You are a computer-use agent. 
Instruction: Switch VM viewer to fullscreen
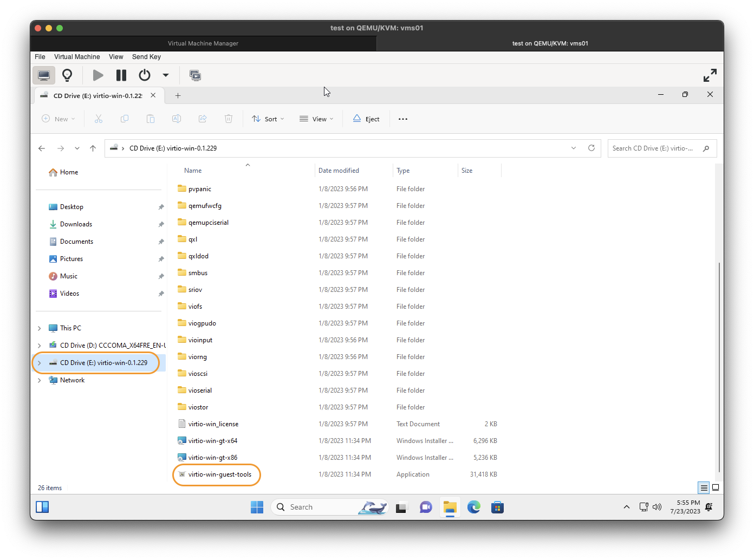coord(710,75)
